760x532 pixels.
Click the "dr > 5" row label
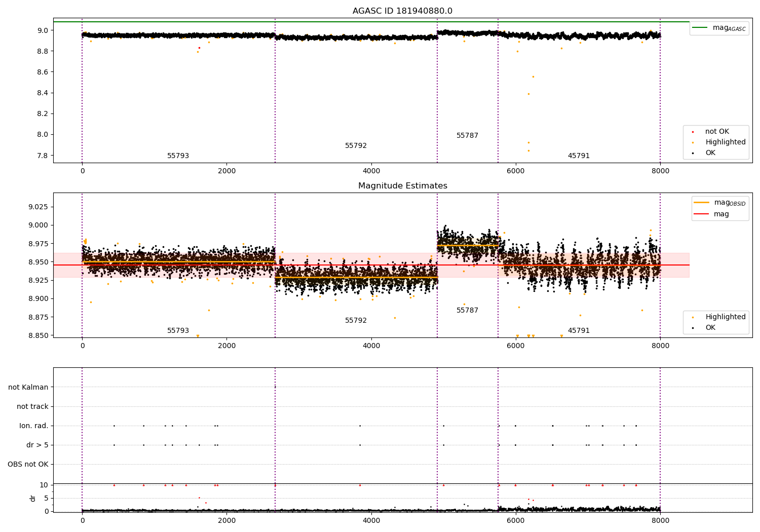[37, 445]
